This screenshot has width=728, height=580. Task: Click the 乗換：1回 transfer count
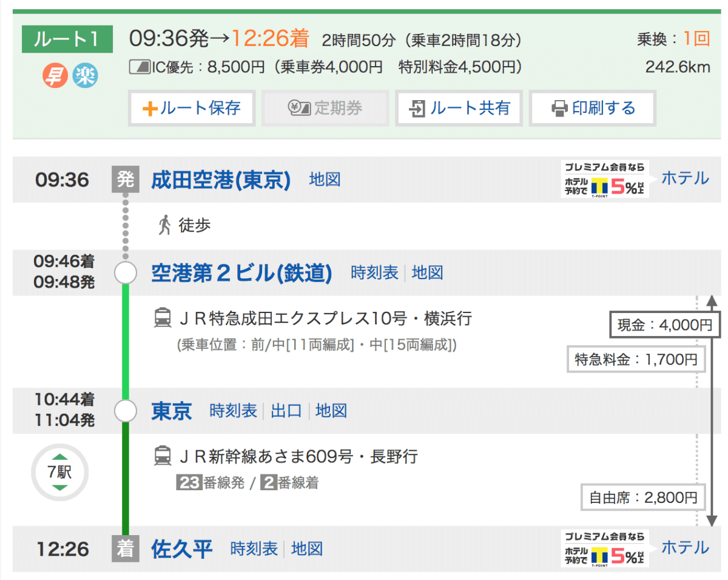(x=673, y=39)
